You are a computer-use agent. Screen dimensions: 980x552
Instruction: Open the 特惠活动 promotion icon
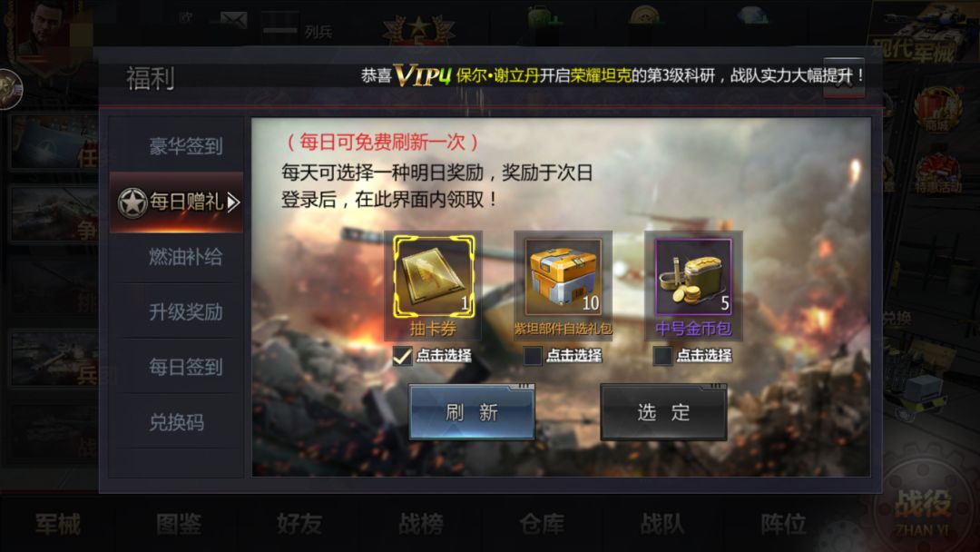tap(937, 173)
